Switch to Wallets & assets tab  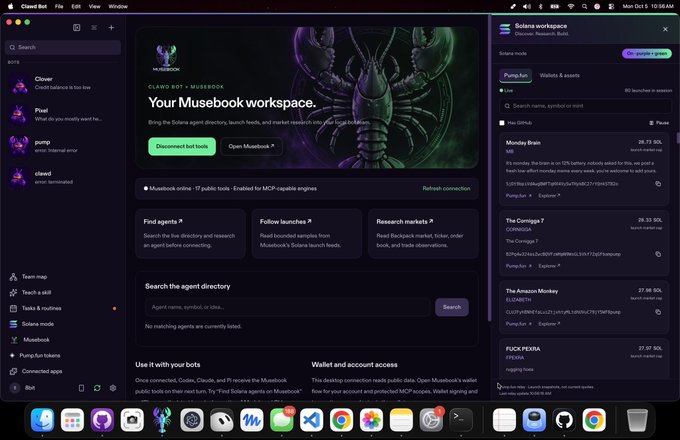(559, 75)
